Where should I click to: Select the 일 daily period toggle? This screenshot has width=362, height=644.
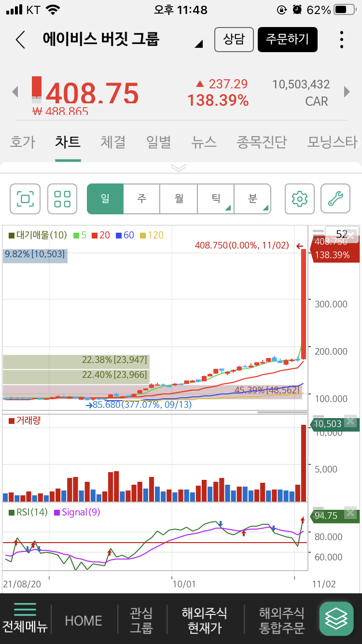105,199
